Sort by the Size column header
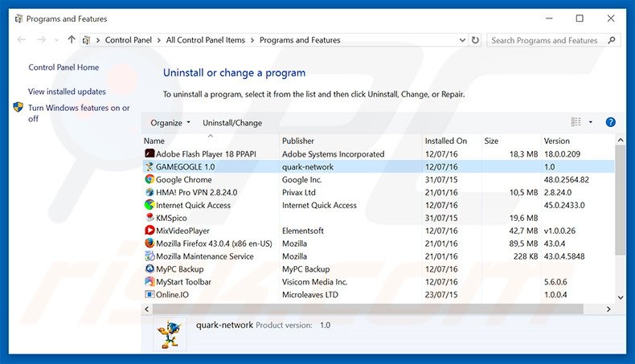This screenshot has height=364, width=635. click(511, 141)
